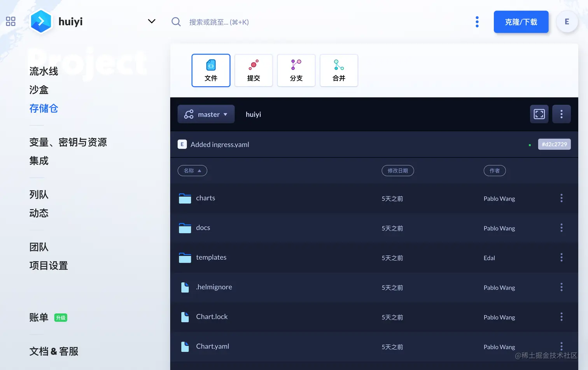Click the huiyi project logo icon
588x370 pixels.
click(41, 21)
